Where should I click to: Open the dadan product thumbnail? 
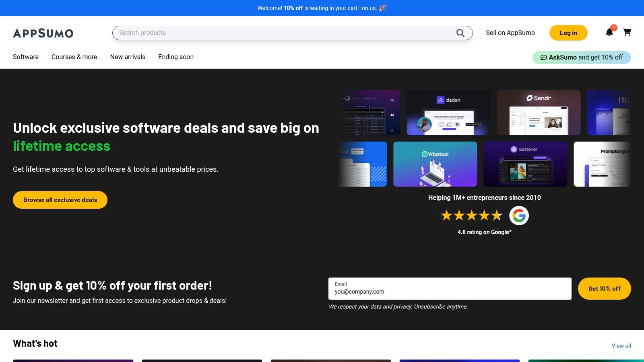448,113
